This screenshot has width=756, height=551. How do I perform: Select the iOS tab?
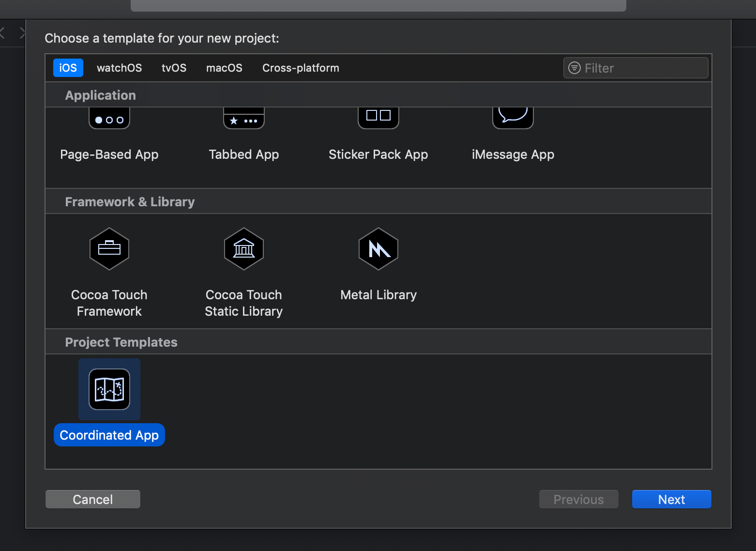tap(68, 68)
